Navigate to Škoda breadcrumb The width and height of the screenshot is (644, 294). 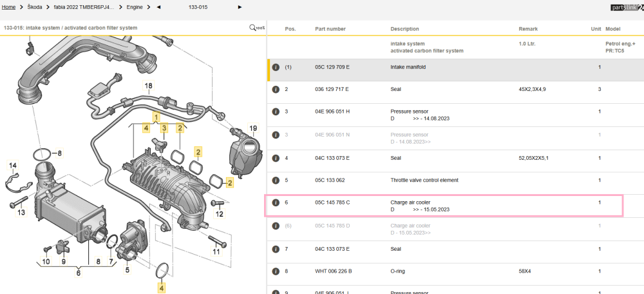[35, 7]
